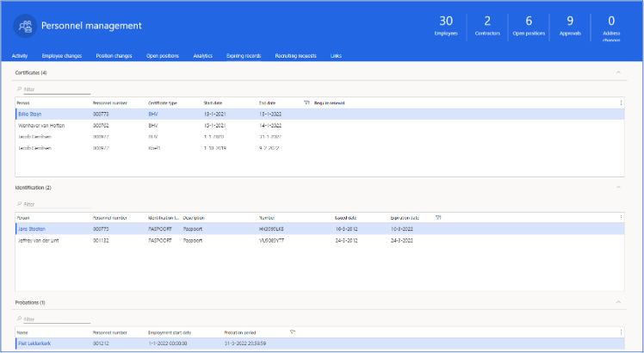Collapse the Probations section chevron
The height and width of the screenshot is (353, 644).
coord(618,302)
